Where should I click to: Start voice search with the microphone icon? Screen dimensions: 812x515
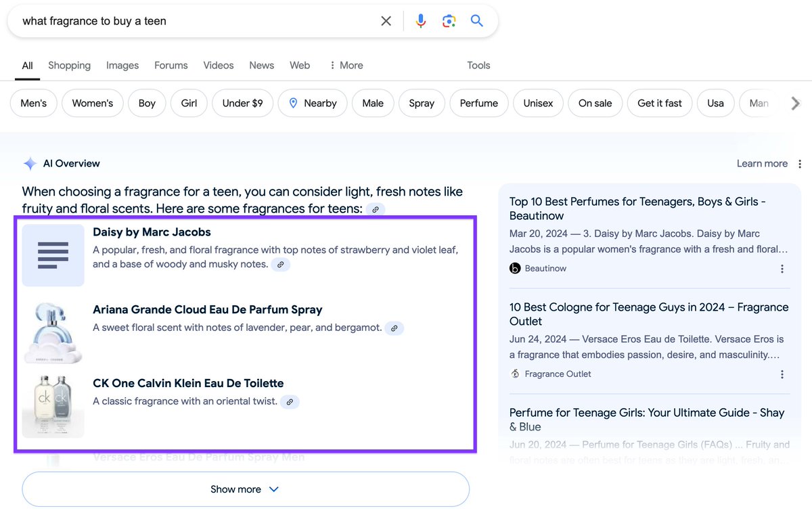421,21
